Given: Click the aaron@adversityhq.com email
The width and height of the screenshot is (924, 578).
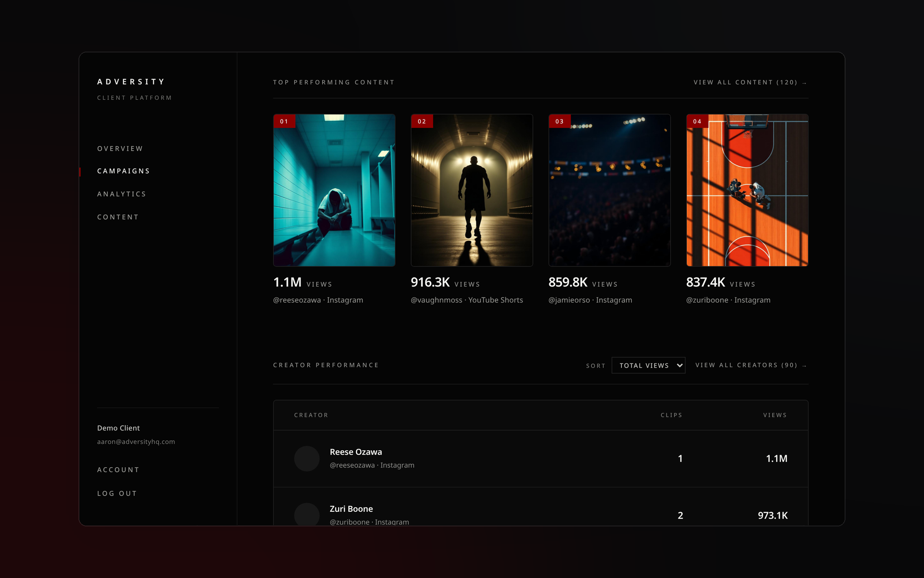Looking at the screenshot, I should 136,442.
